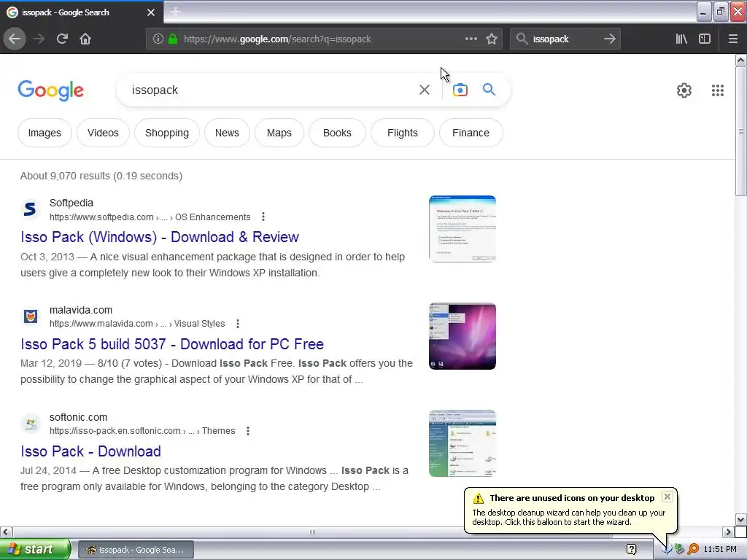Clear the Google search box with X

tap(425, 90)
